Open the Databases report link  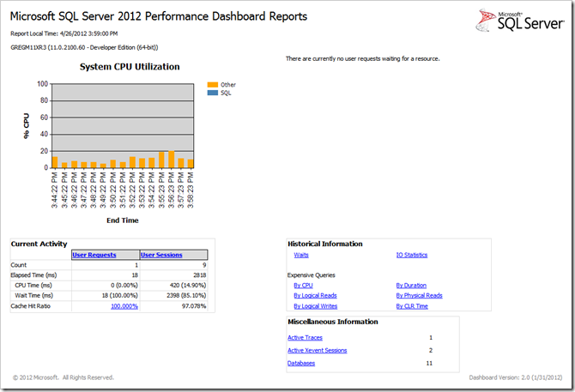pos(301,363)
